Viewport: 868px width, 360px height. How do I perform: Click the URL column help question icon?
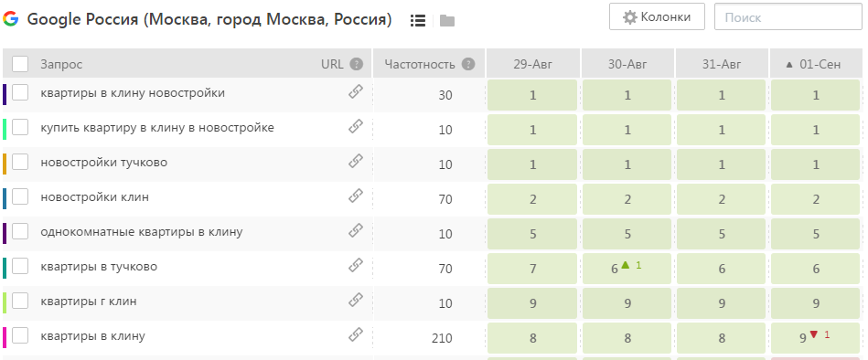[x=357, y=64]
